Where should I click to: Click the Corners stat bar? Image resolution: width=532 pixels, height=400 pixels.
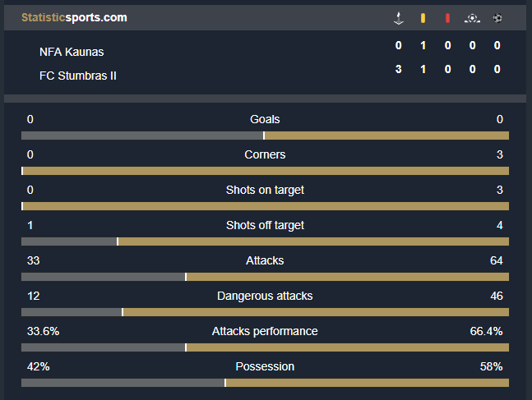click(x=265, y=171)
